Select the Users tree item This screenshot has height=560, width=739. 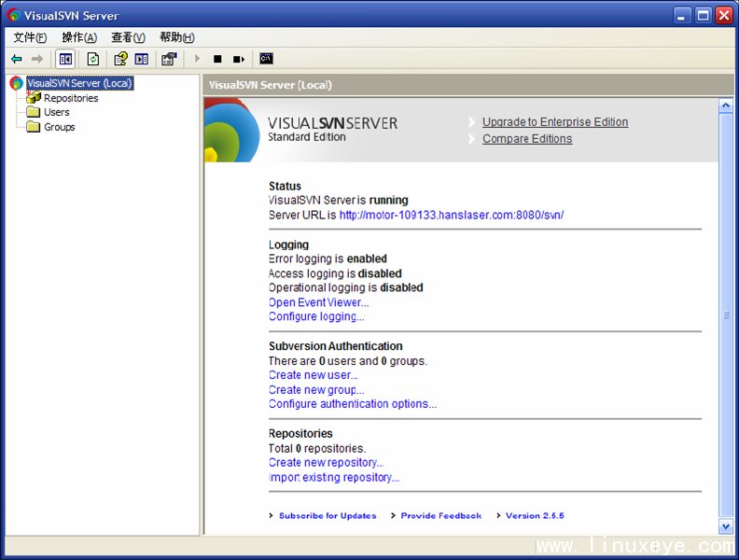tap(57, 112)
